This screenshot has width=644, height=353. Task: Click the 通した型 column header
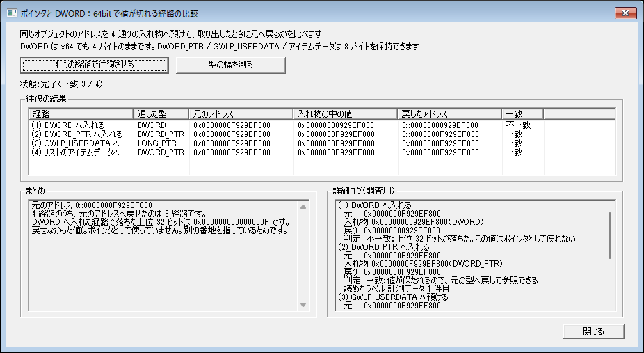tap(161, 113)
